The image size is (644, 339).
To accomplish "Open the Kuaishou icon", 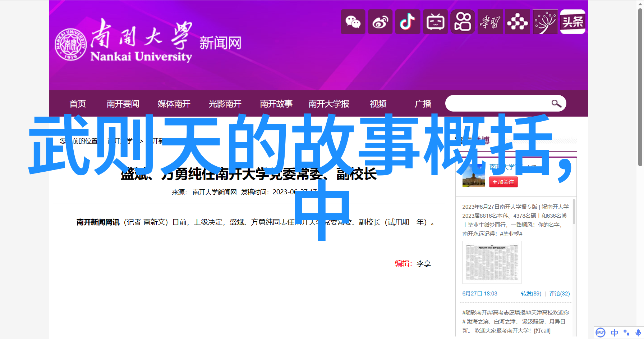I will 463,22.
